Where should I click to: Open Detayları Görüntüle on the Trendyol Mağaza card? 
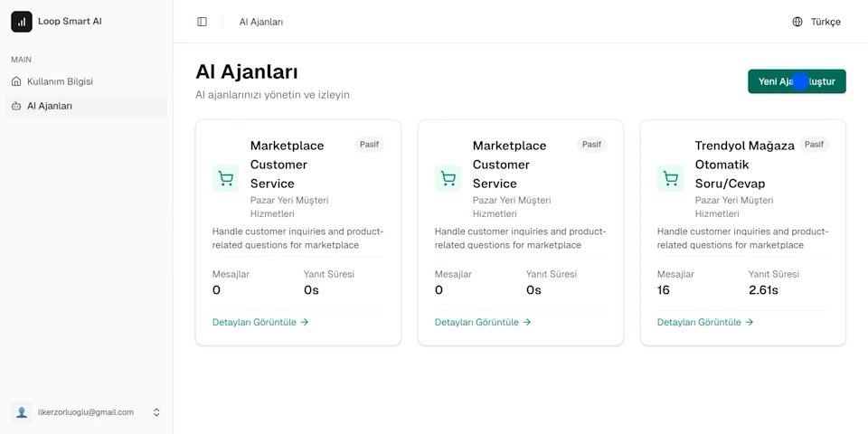tap(704, 322)
